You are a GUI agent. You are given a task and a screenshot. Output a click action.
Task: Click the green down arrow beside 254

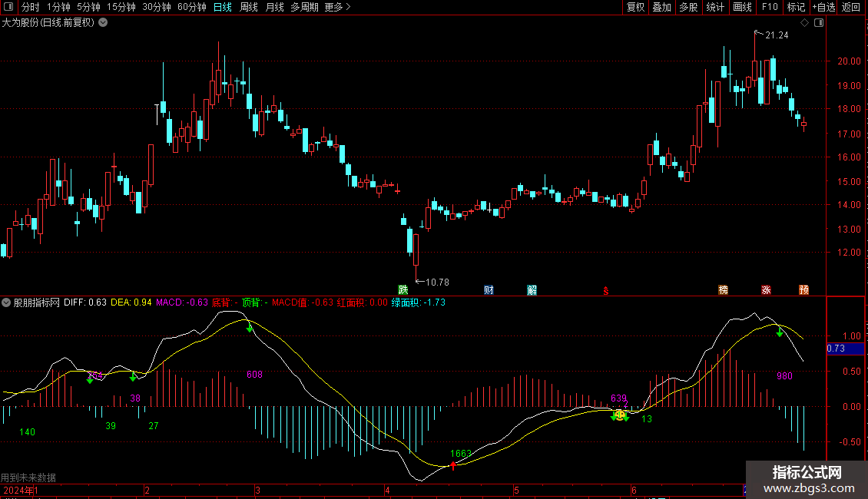[90, 379]
